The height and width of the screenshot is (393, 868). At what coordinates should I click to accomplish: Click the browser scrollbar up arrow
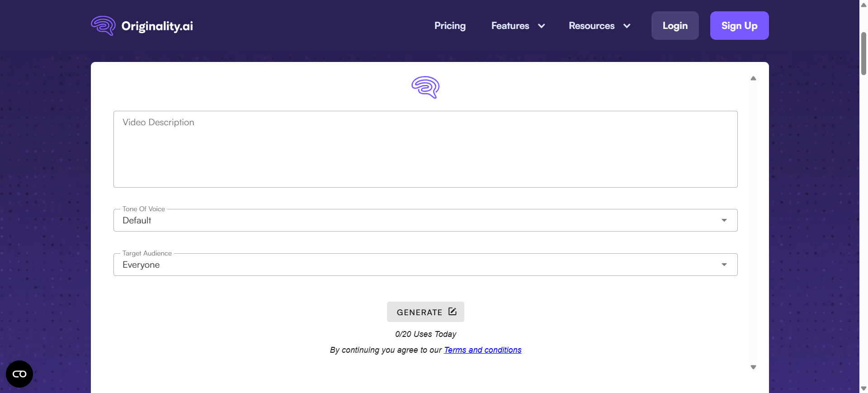[863, 5]
